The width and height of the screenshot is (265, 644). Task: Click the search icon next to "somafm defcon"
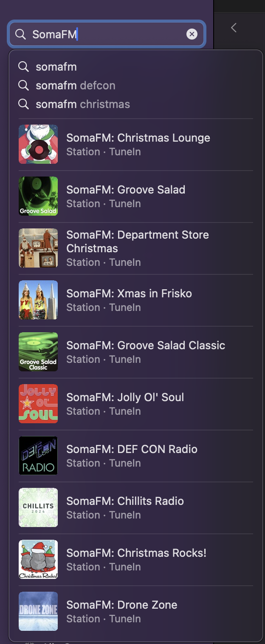coord(23,85)
